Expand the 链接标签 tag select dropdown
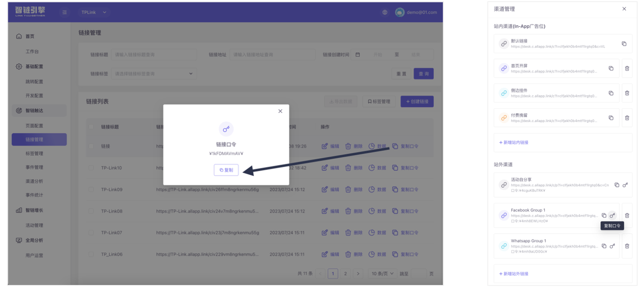644x291 pixels. tap(153, 74)
